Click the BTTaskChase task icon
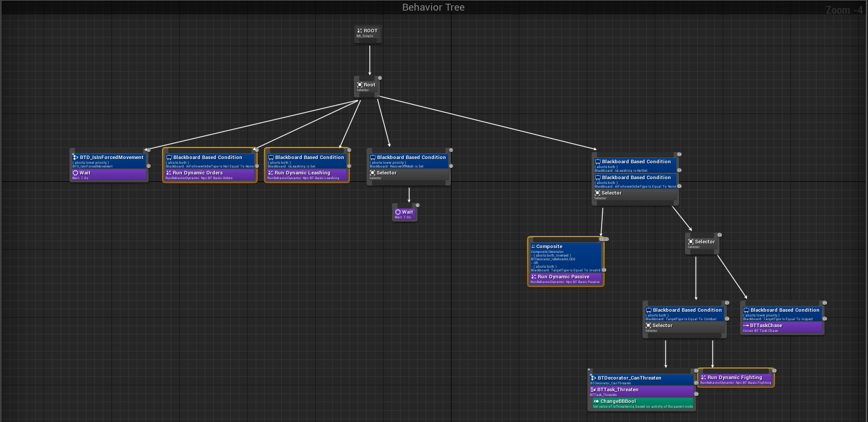Image resolution: width=868 pixels, height=422 pixels. tap(746, 326)
